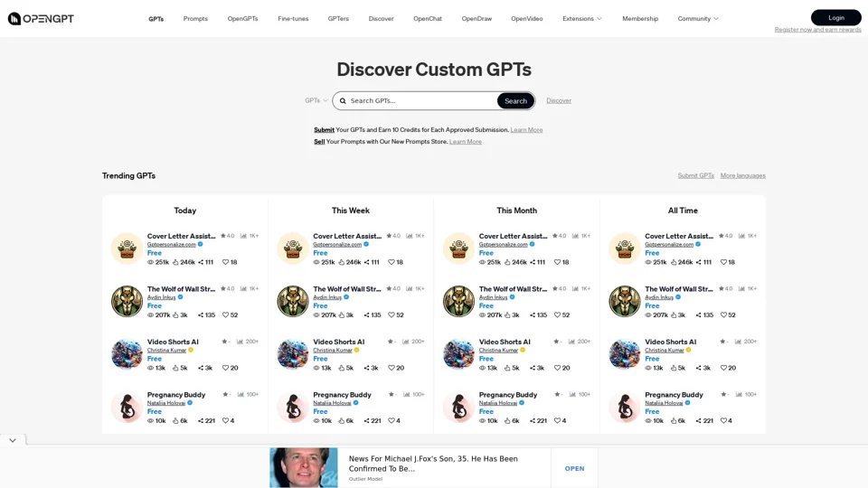Click the Login button
The height and width of the screenshot is (488, 868).
pos(835,18)
